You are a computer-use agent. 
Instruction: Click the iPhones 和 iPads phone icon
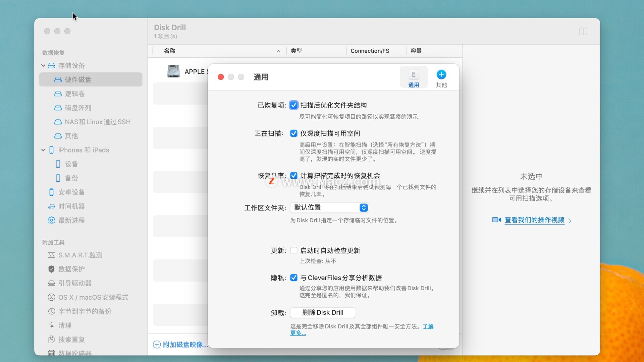click(x=51, y=150)
